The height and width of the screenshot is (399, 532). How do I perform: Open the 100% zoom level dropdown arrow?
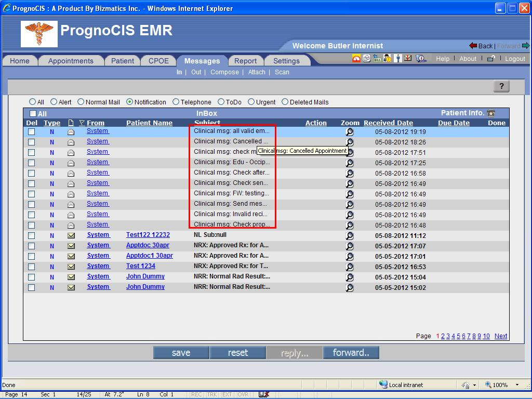[x=517, y=385]
